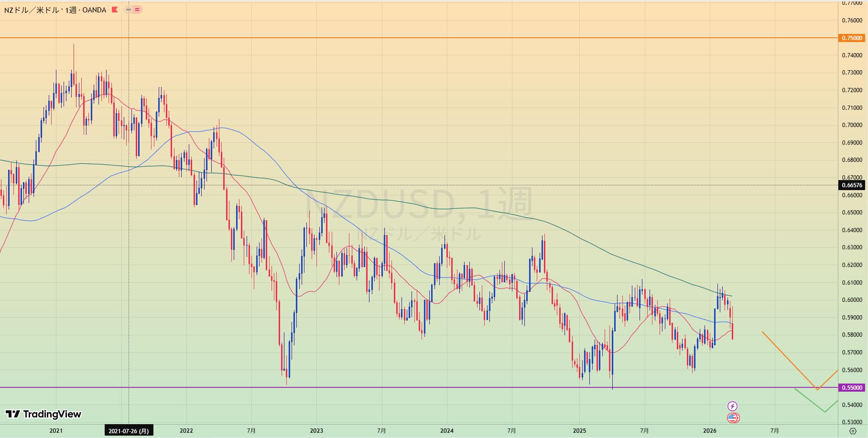Select the green V-shaped projection drawing
The width and height of the screenshot is (868, 438).
click(x=810, y=400)
